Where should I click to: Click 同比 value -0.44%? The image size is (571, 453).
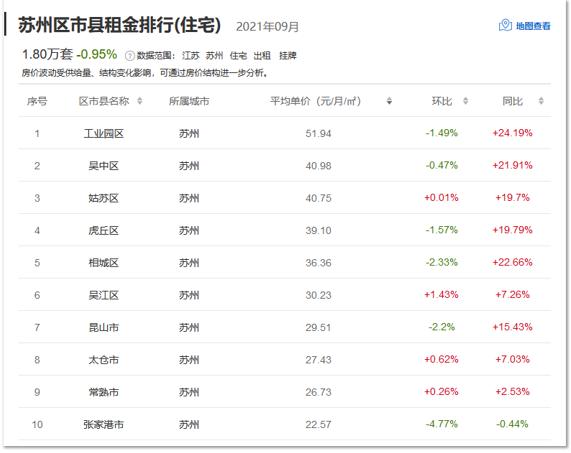(512, 424)
